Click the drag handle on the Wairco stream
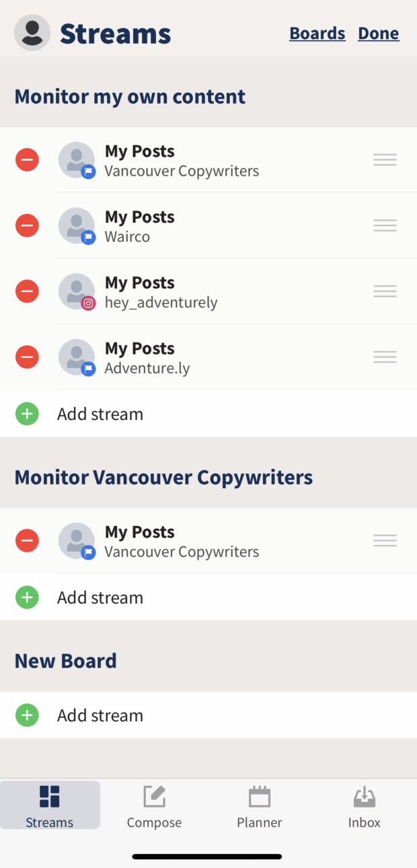The image size is (417, 868). pos(385,225)
